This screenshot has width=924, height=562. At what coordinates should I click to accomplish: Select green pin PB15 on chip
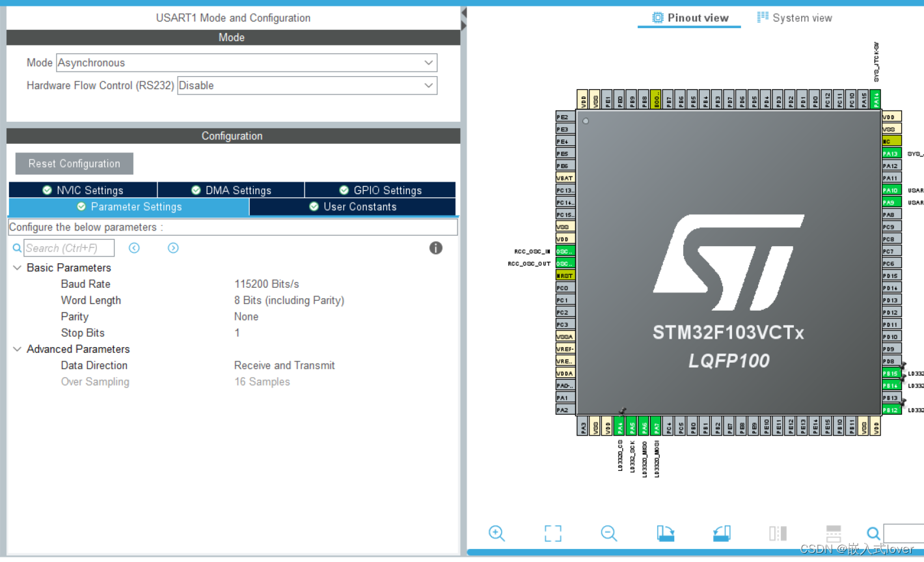click(x=891, y=373)
